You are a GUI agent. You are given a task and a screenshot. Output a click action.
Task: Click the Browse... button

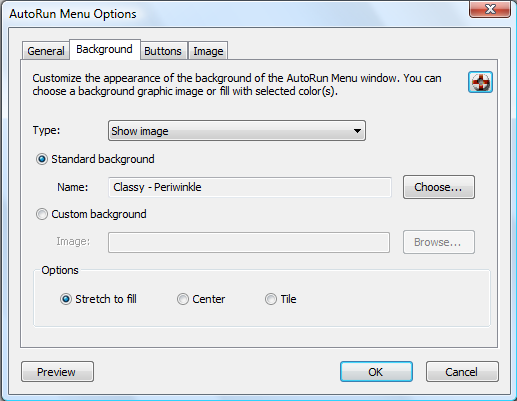(439, 242)
